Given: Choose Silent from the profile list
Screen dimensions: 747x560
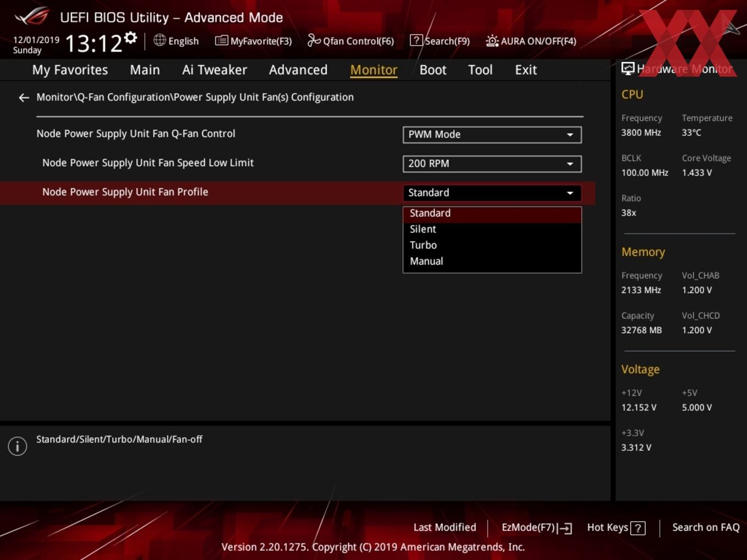Looking at the screenshot, I should point(492,229).
